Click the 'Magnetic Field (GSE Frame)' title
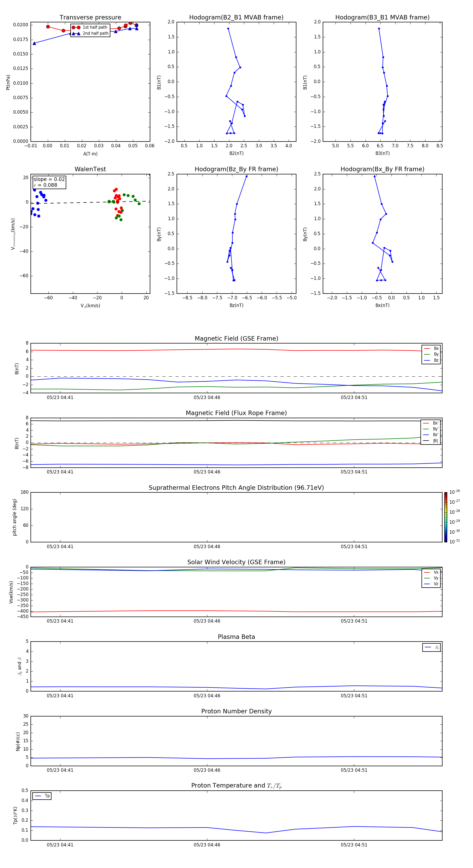This screenshot has height=868, width=473. click(236, 339)
